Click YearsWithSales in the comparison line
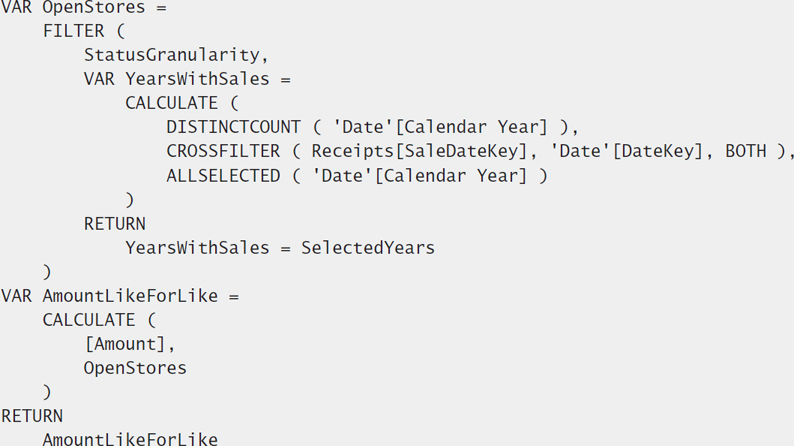Viewport: 794px width, 446px height. point(197,248)
